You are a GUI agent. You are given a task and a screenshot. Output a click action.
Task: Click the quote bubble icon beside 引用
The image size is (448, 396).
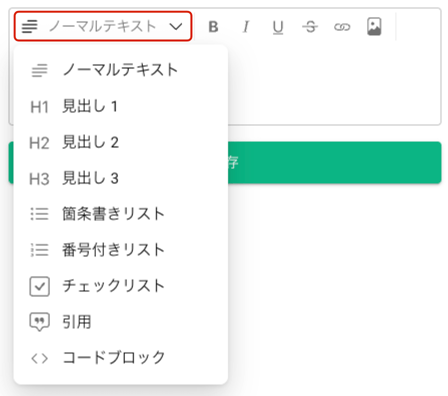point(40,322)
